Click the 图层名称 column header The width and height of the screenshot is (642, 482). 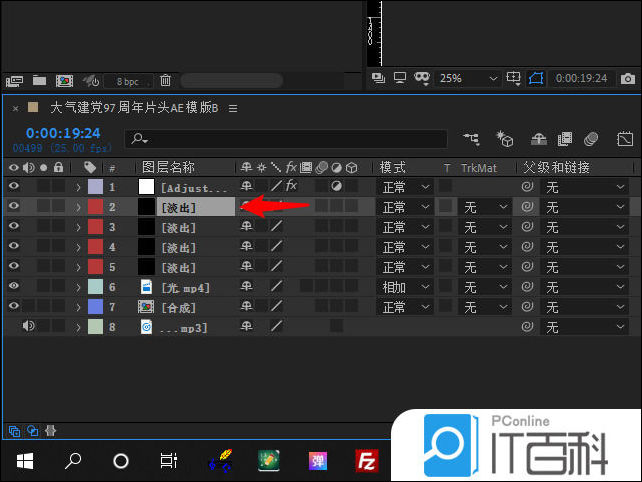tap(168, 167)
